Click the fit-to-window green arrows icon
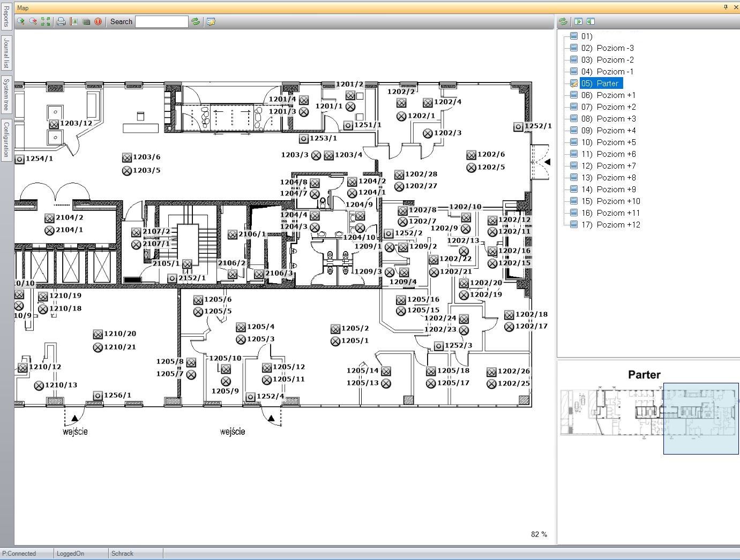The image size is (740, 560). pyautogui.click(x=46, y=21)
